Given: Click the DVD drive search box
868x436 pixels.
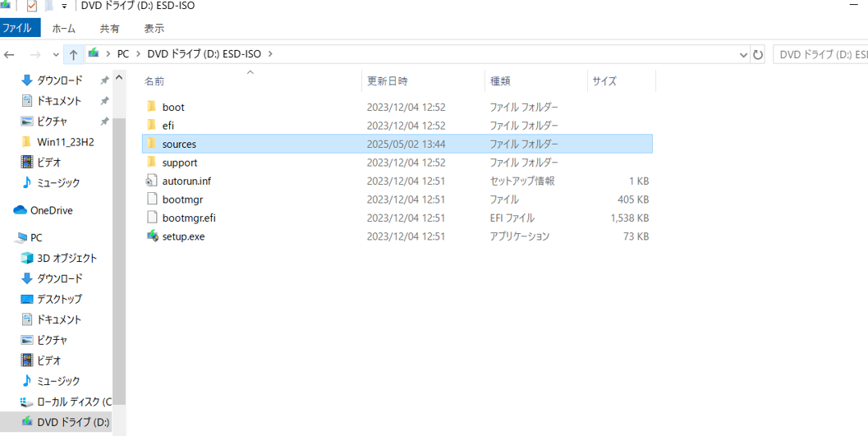Looking at the screenshot, I should 820,55.
